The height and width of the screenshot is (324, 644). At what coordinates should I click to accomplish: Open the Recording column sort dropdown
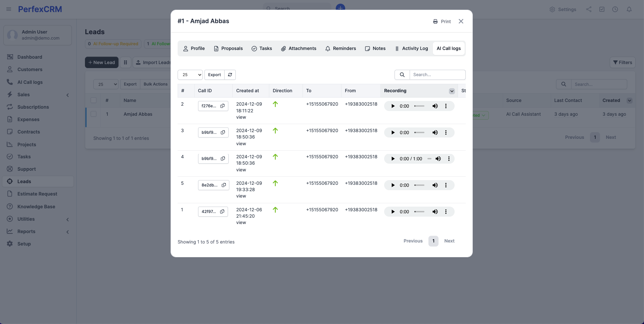point(452,91)
